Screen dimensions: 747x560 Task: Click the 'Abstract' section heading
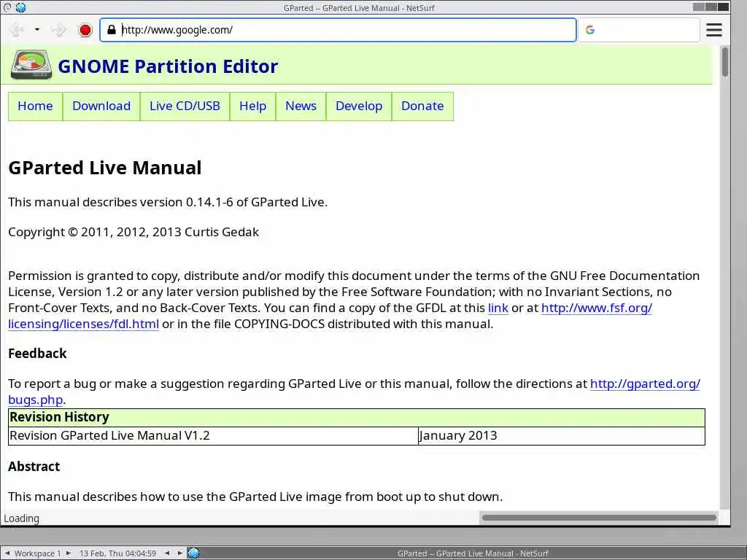[34, 467]
